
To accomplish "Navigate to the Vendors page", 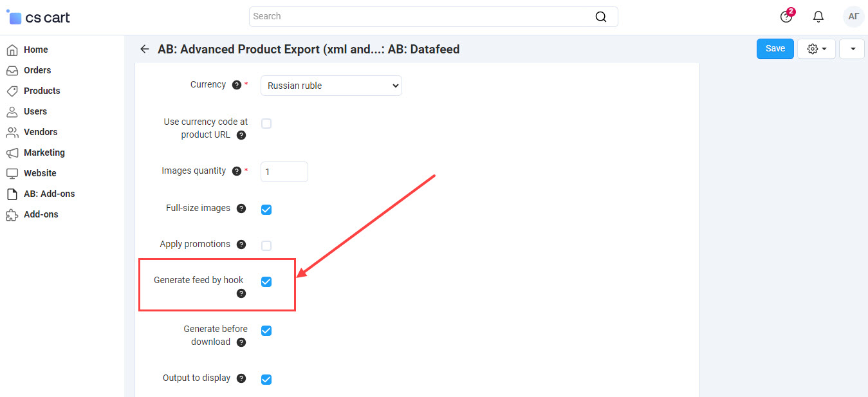I will pyautogui.click(x=39, y=131).
